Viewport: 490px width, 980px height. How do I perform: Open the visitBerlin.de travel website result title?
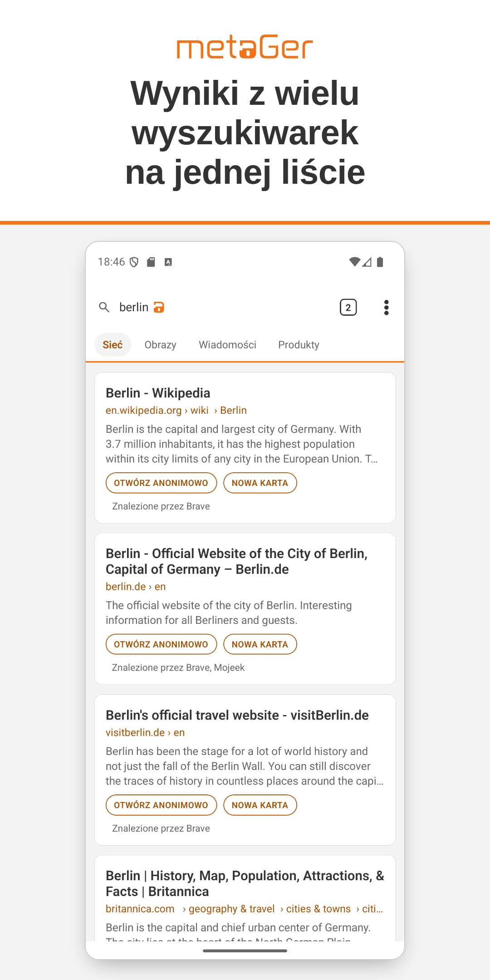(x=237, y=715)
